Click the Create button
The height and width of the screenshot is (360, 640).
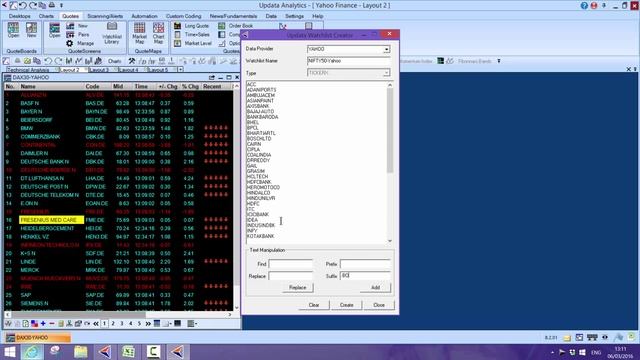tap(347, 305)
